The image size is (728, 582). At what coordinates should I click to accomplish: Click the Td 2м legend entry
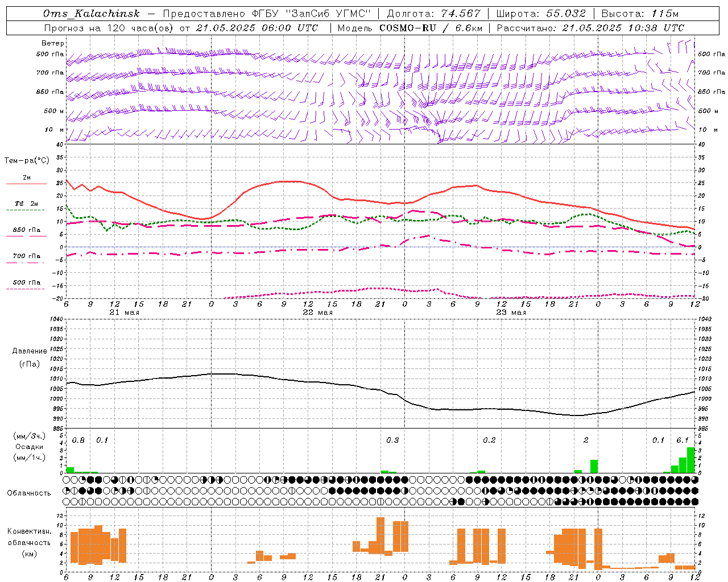(x=26, y=203)
